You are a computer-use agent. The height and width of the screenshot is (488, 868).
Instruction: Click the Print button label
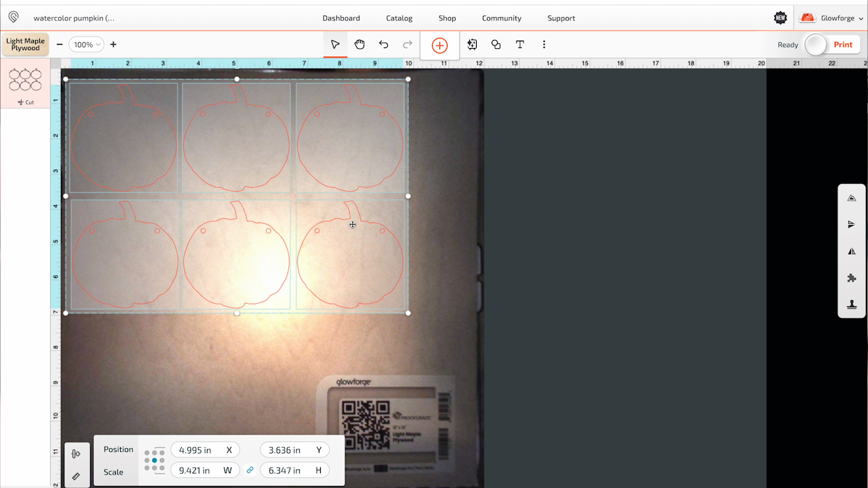click(843, 45)
